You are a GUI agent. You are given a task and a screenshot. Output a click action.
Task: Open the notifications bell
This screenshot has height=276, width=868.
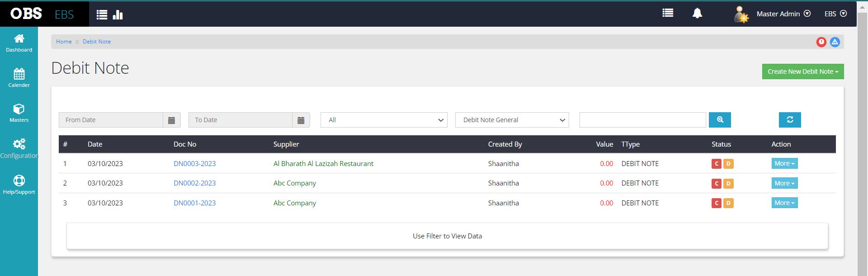697,13
